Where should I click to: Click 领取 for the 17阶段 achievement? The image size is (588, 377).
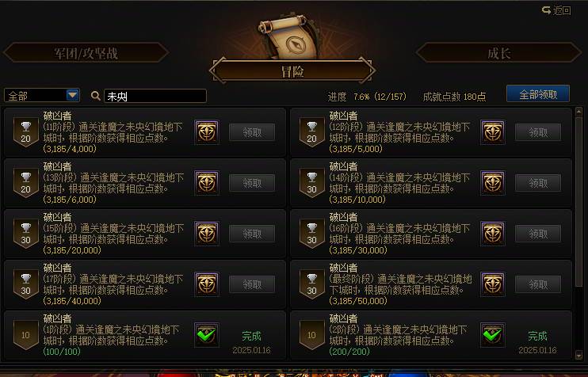[x=252, y=284]
